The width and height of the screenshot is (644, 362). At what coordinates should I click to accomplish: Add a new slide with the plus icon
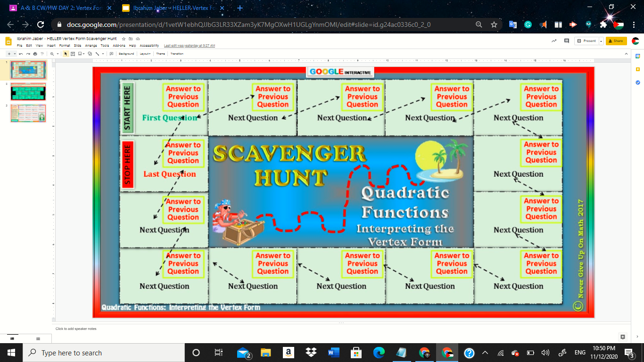pos(8,53)
